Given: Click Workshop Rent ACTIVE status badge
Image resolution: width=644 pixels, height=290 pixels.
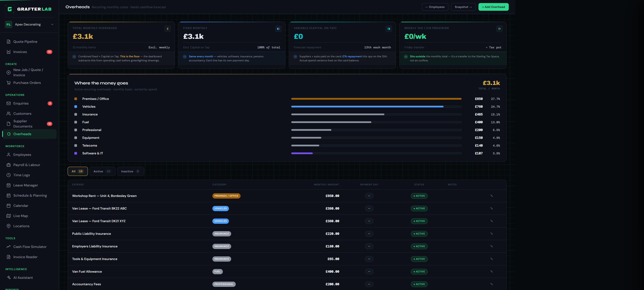Looking at the screenshot, I should (x=419, y=196).
